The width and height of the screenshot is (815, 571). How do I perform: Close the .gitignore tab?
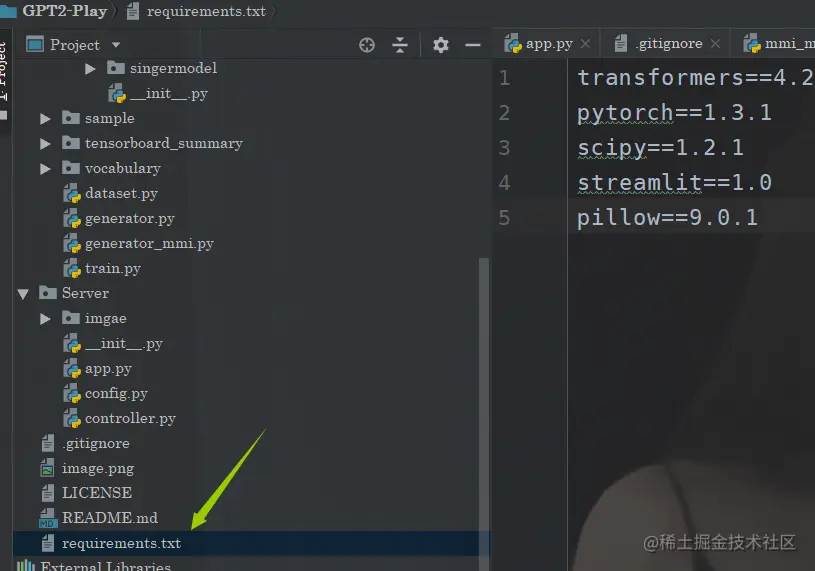(x=715, y=44)
